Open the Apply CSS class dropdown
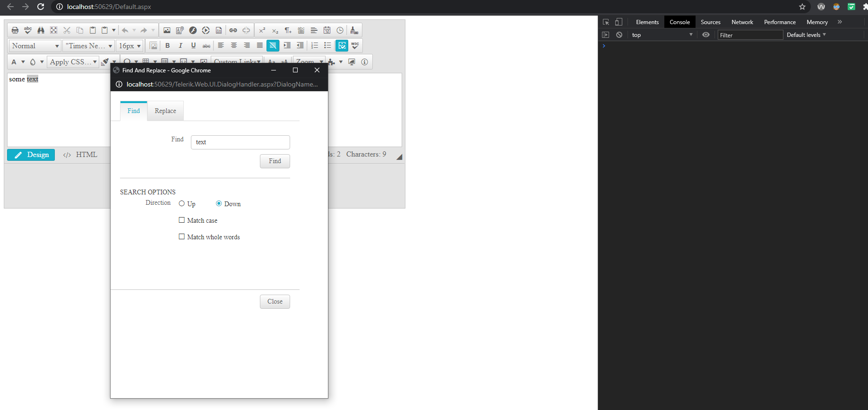The image size is (868, 410). pos(73,62)
